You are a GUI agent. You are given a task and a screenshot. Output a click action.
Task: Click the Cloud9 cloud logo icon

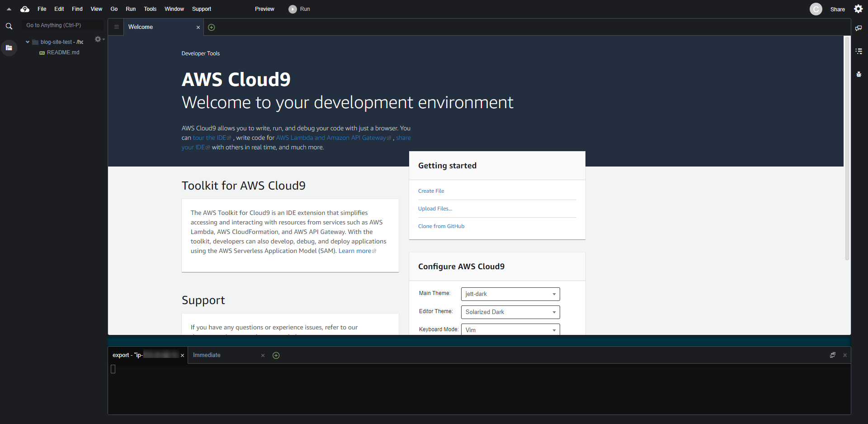click(x=25, y=9)
